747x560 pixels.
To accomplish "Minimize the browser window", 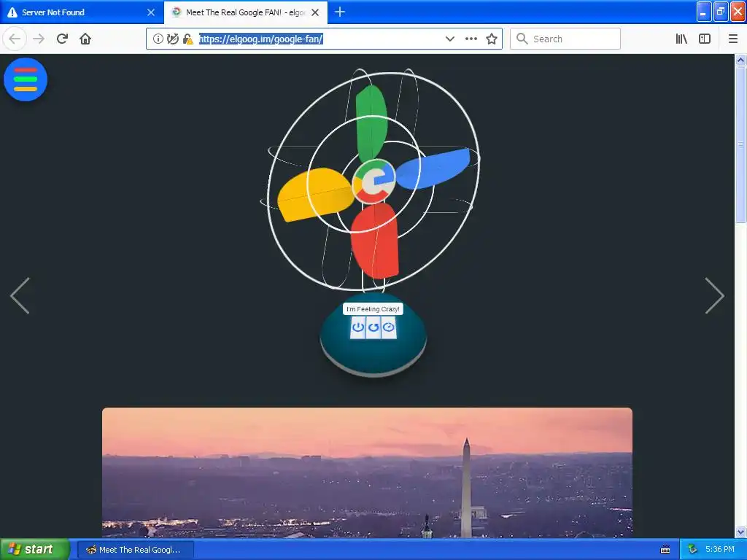I will pyautogui.click(x=704, y=12).
